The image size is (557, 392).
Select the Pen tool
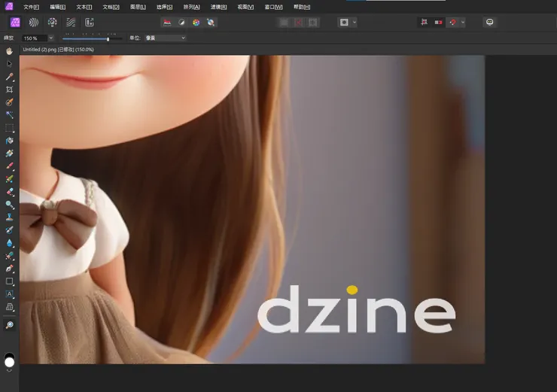coord(9,268)
